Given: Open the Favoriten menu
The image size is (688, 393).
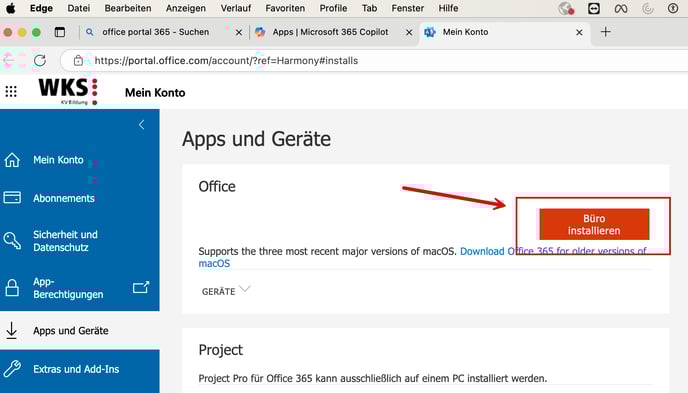Looking at the screenshot, I should pyautogui.click(x=285, y=8).
